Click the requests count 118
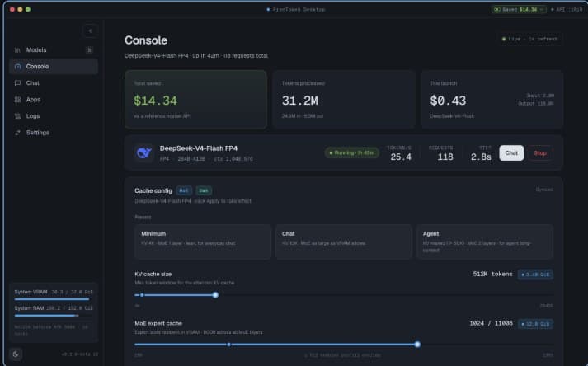 (445, 157)
